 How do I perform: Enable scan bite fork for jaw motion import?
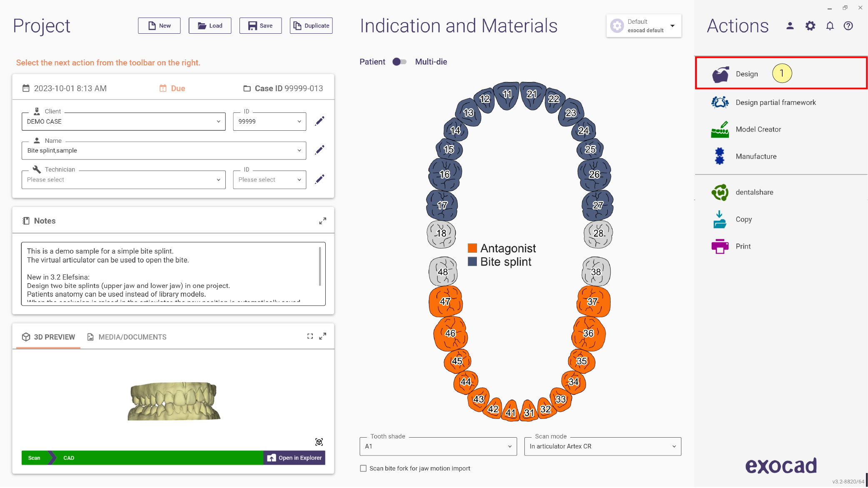[x=363, y=468]
